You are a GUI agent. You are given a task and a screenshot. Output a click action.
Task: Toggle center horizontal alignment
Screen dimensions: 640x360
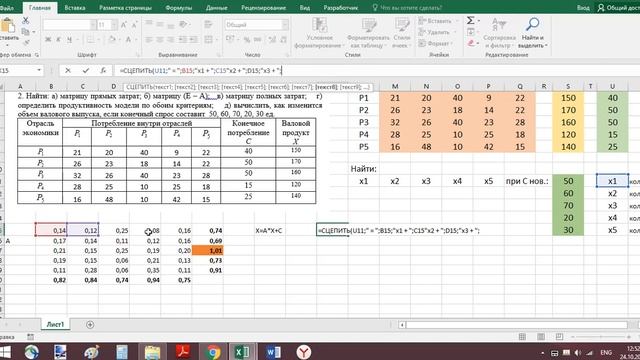click(x=160, y=40)
